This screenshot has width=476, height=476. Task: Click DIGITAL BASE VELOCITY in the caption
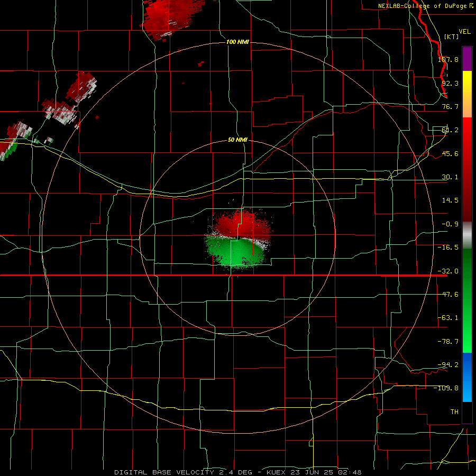(164, 472)
